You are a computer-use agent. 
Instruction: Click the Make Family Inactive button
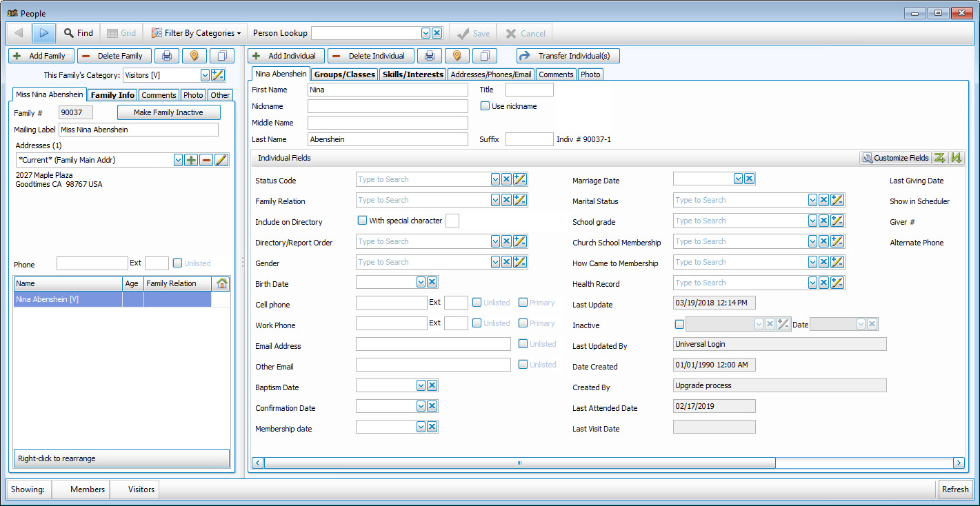click(x=168, y=112)
